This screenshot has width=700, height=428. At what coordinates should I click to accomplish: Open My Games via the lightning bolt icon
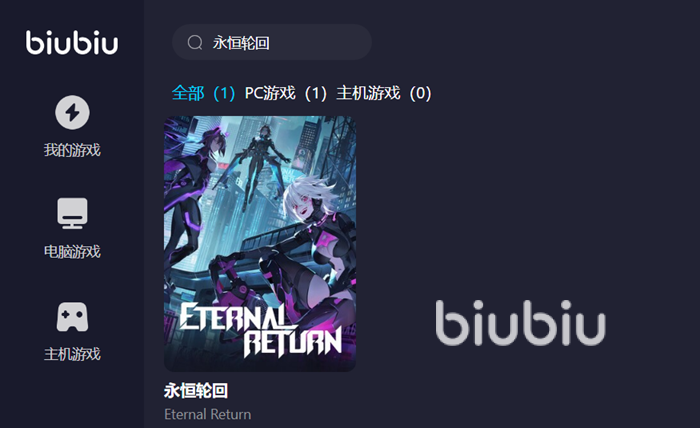[72, 112]
